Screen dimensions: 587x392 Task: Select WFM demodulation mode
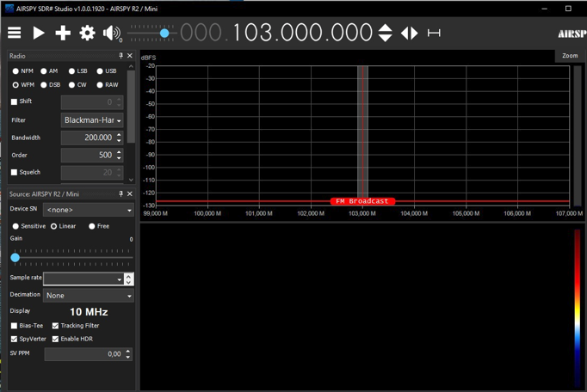click(x=23, y=85)
